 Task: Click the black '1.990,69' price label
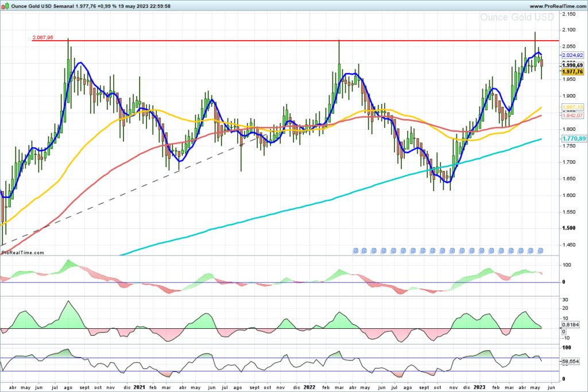(572, 65)
